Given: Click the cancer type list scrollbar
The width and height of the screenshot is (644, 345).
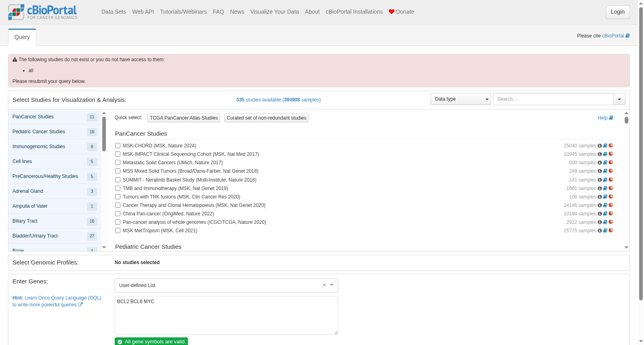Looking at the screenshot, I should pos(104,134).
